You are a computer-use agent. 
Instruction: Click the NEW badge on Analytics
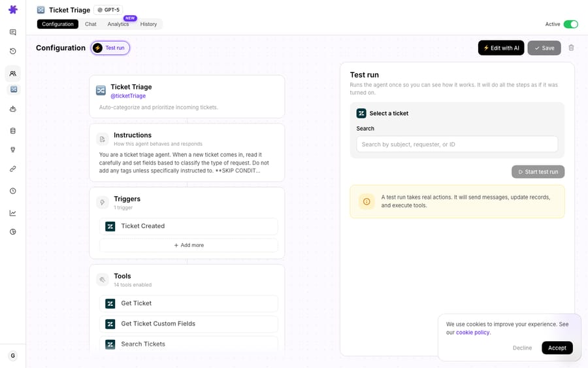pos(130,18)
